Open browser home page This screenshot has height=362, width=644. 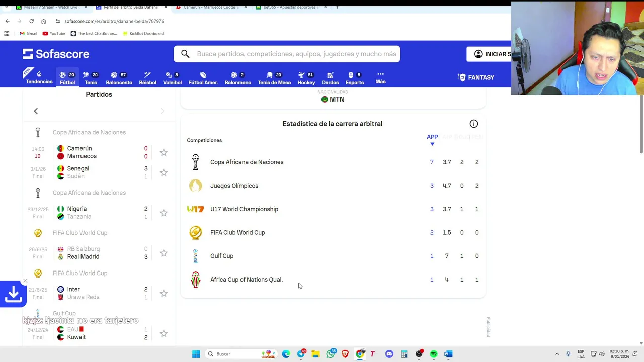pyautogui.click(x=43, y=21)
